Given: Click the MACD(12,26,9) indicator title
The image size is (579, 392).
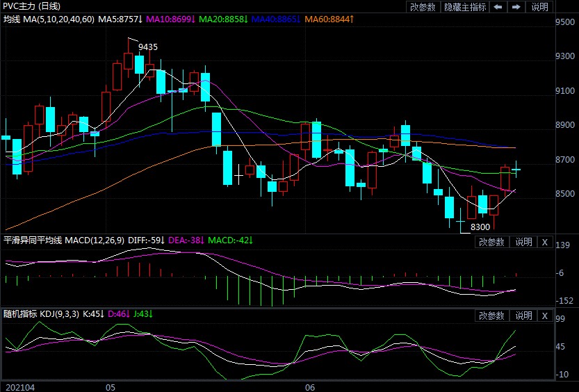Looking at the screenshot, I should (x=96, y=240).
